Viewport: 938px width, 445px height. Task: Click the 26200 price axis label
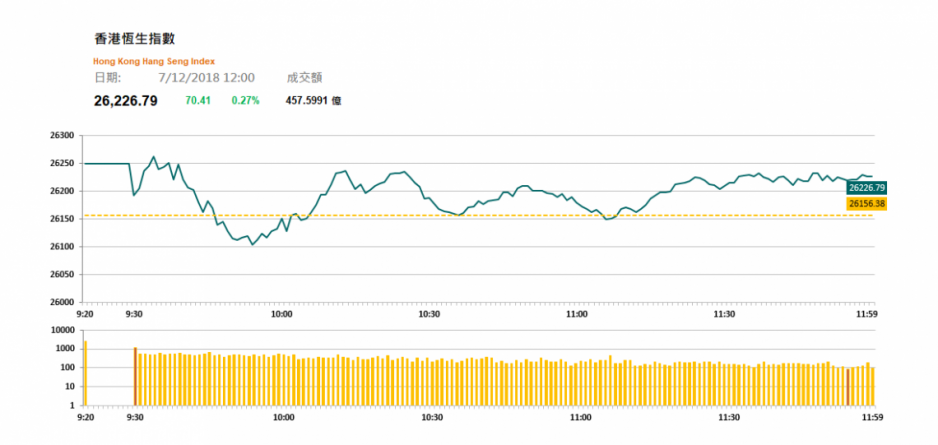(x=63, y=191)
